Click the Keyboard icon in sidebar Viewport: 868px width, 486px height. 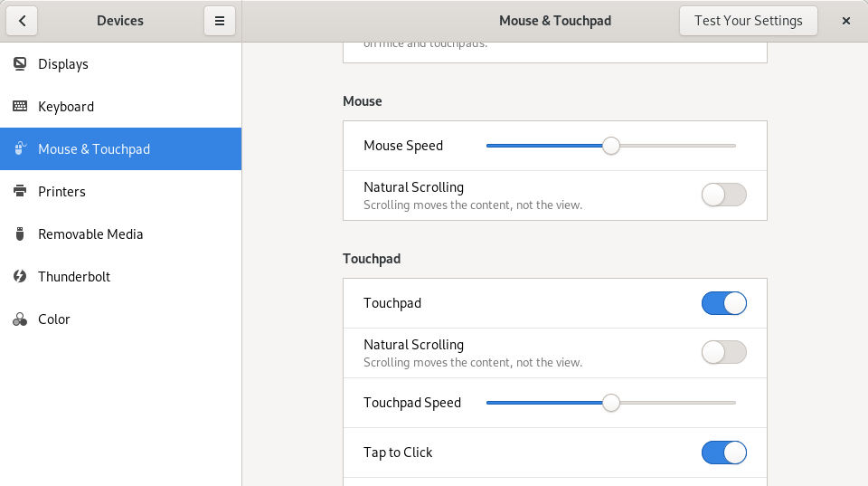[20, 107]
